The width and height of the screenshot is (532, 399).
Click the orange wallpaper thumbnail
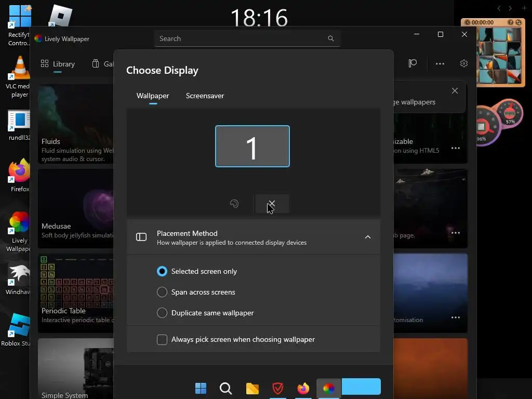[430, 368]
